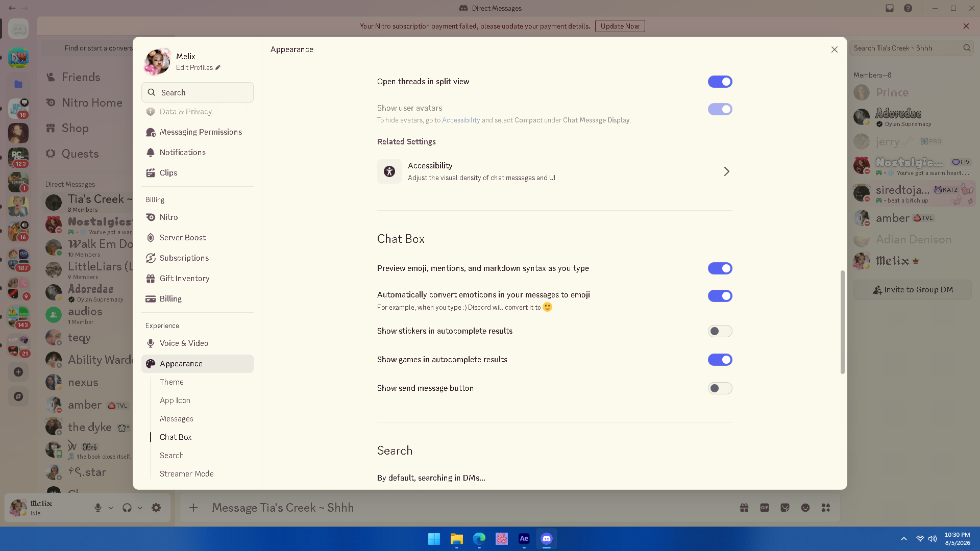Jump to Theme subsection
Screen dimensions: 980x551
click(171, 382)
